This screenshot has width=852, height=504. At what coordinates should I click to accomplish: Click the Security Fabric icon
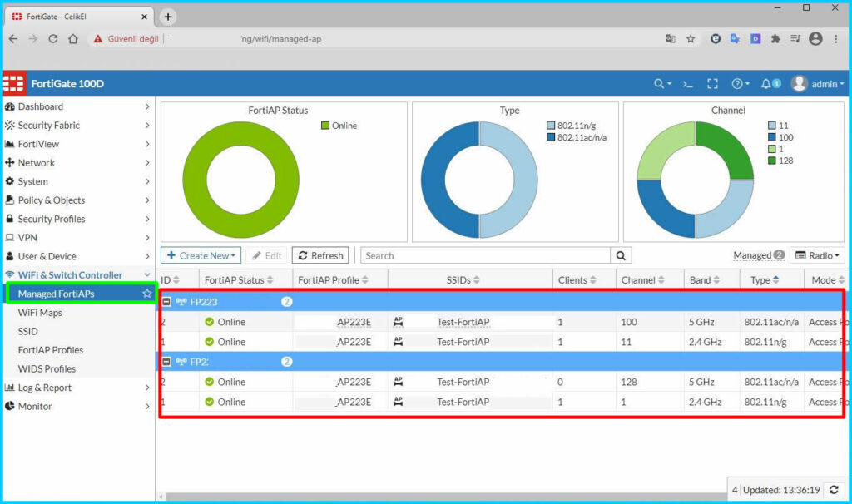[10, 125]
